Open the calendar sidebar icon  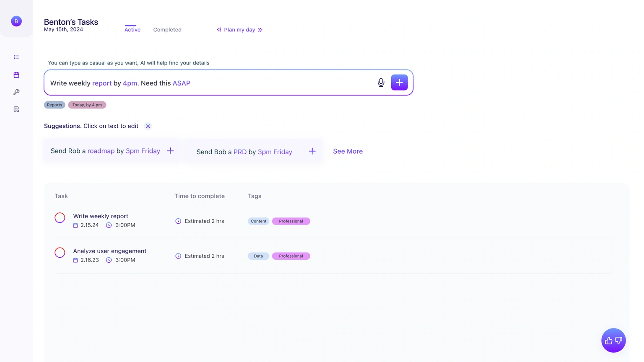click(16, 75)
